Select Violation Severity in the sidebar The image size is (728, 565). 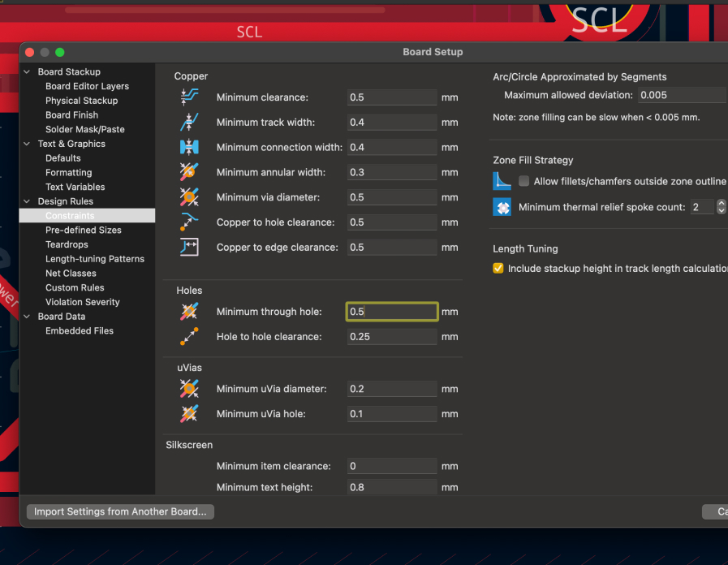coord(82,302)
